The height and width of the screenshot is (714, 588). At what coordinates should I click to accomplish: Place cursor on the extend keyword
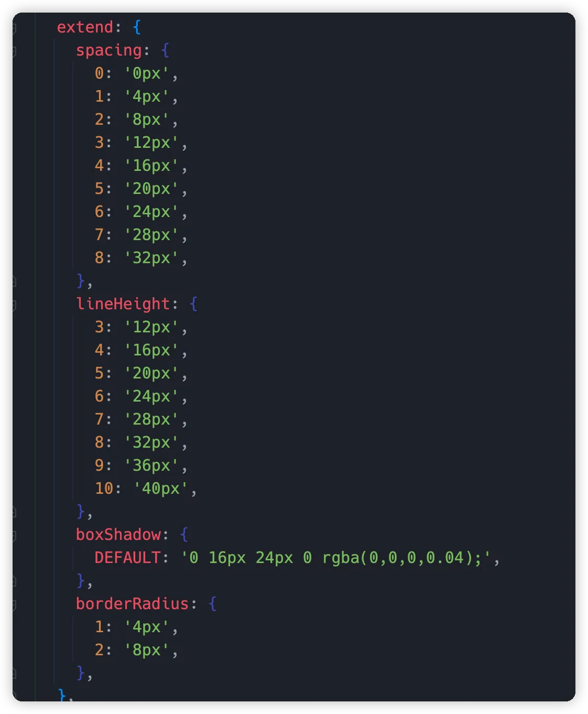(85, 27)
